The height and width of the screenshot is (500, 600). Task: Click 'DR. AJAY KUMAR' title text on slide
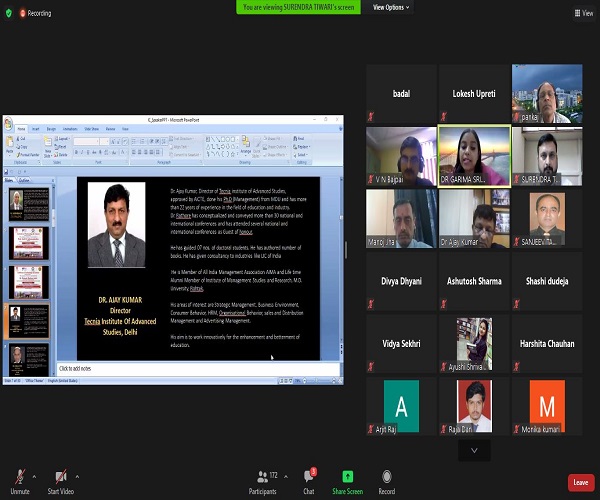click(x=120, y=300)
